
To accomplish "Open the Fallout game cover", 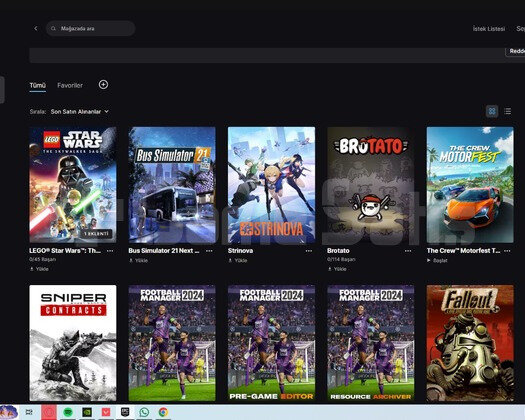I will pyautogui.click(x=470, y=343).
